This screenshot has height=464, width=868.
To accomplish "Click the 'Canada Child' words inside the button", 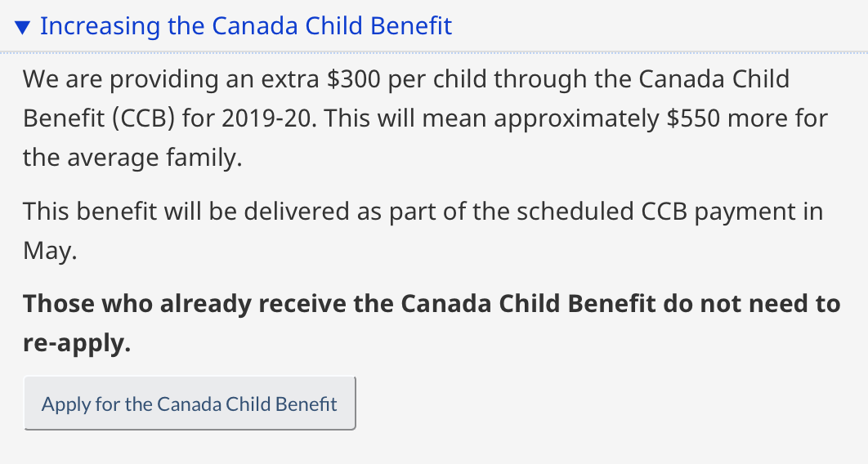I will coord(213,404).
